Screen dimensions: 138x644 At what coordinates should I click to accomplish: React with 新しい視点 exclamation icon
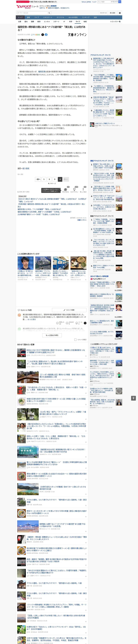(83, 190)
